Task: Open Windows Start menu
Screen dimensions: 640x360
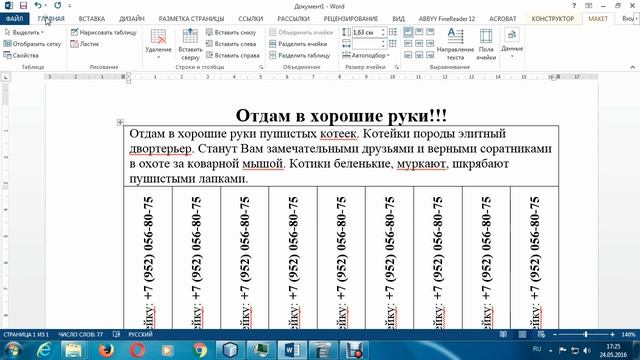Action: click(13, 350)
